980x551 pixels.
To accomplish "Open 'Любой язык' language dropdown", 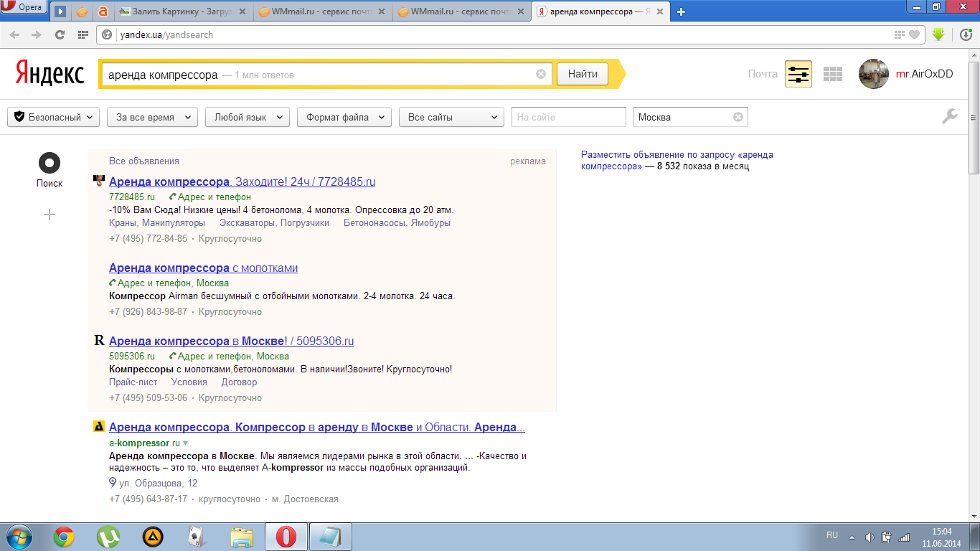I will [248, 117].
